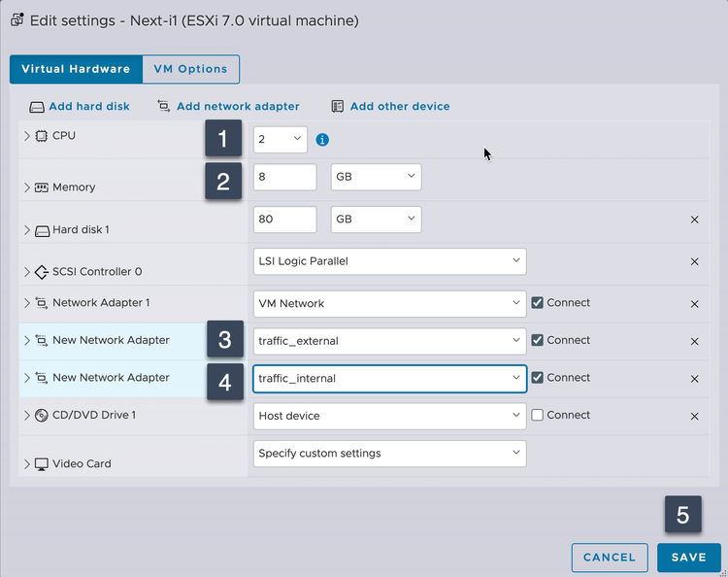The height and width of the screenshot is (577, 728).
Task: Remove Hard disk 1 with X icon
Action: pyautogui.click(x=694, y=220)
